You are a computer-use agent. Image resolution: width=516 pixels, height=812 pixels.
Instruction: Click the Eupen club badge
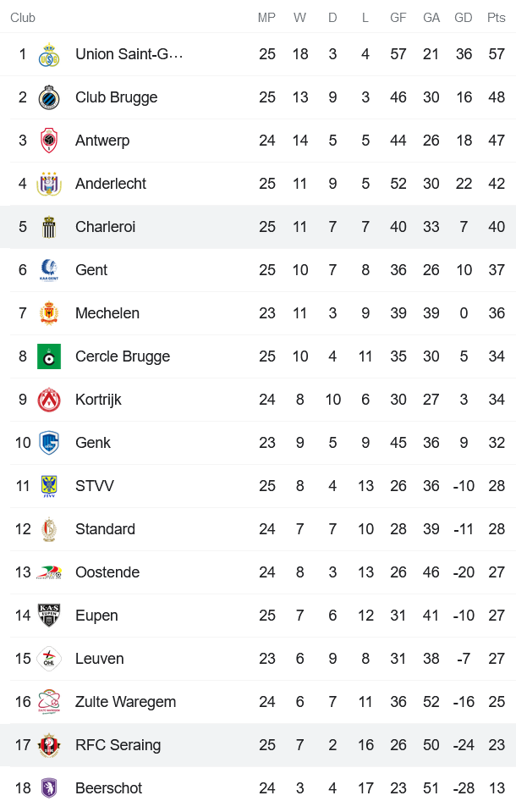point(49,615)
